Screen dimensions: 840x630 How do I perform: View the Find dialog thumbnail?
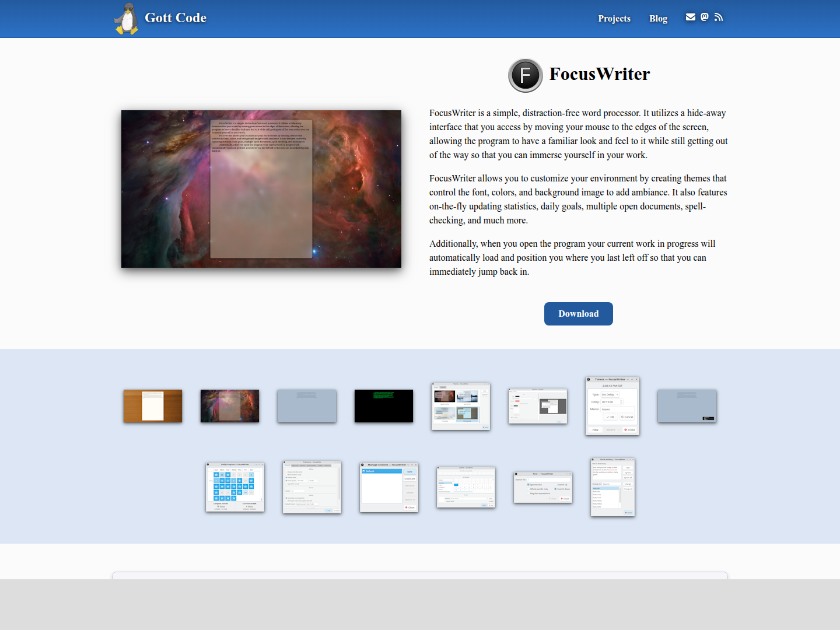543,487
